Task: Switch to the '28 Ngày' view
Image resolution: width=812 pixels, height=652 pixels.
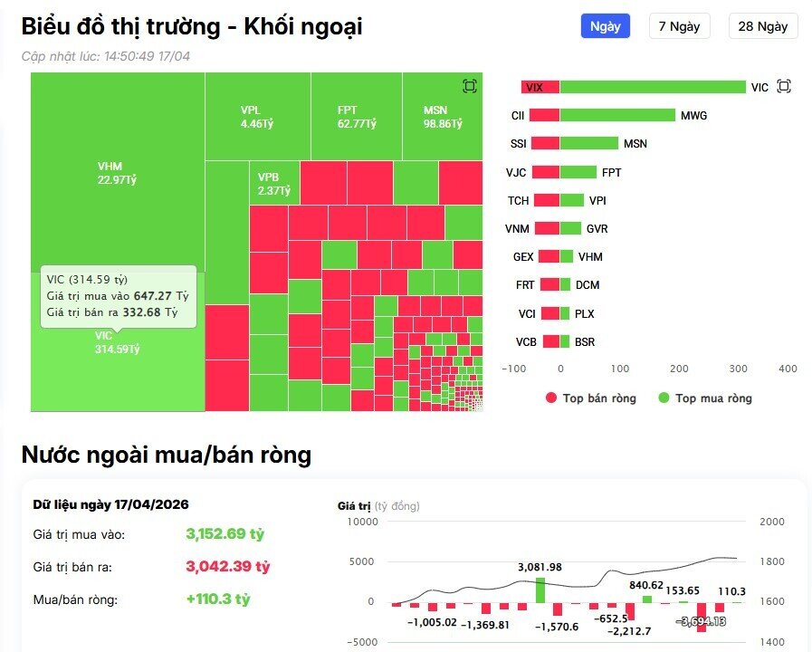Action: tap(762, 26)
